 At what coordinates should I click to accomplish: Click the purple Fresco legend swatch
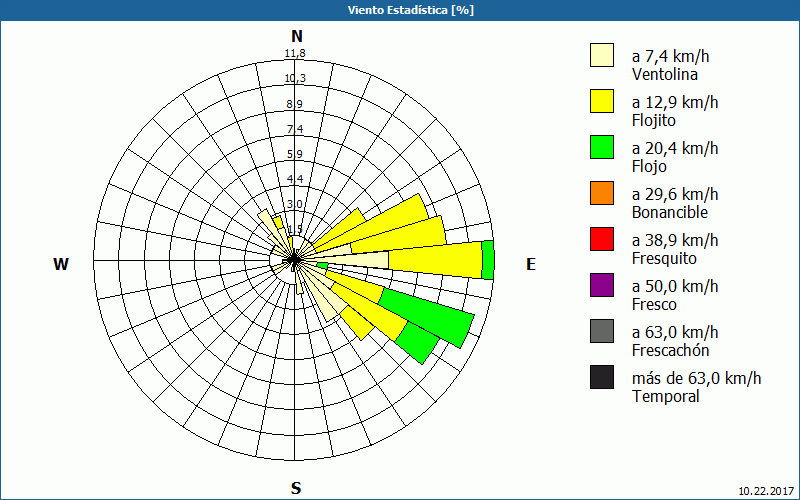[602, 285]
